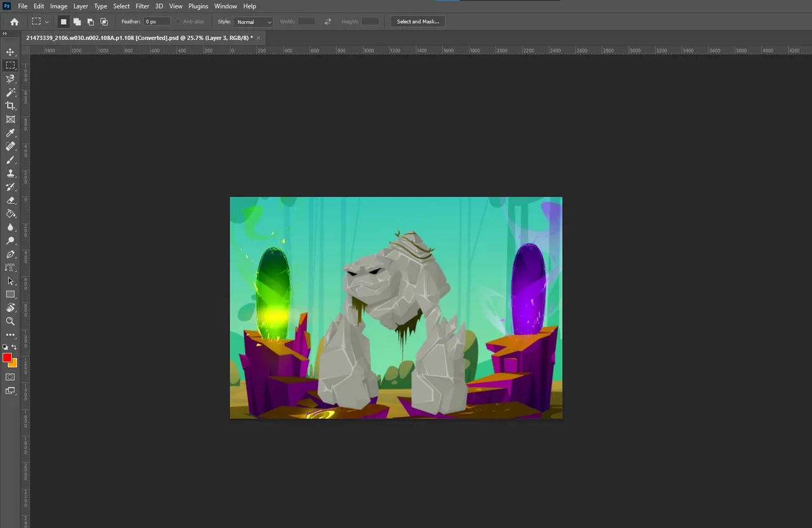Open the marquee tool preset picker

40,22
